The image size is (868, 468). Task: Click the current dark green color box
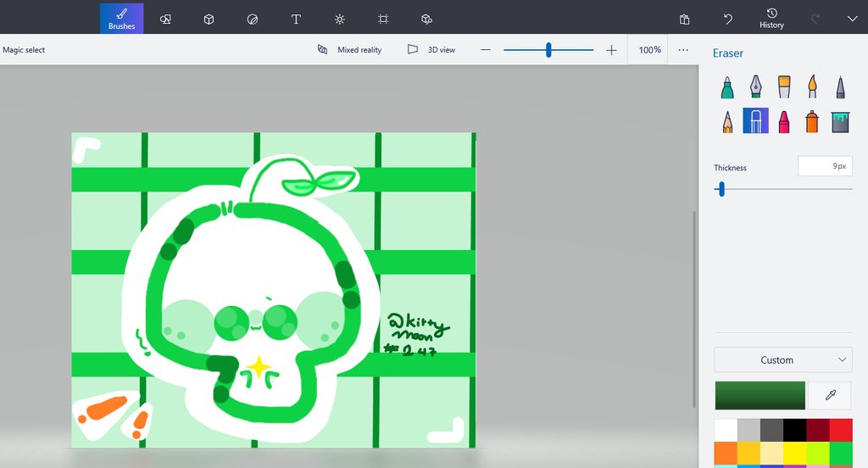pyautogui.click(x=760, y=395)
